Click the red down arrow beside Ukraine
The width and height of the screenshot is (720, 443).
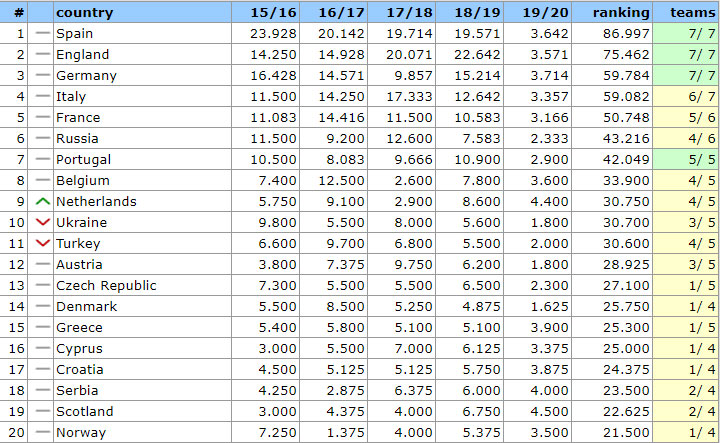tap(42, 222)
